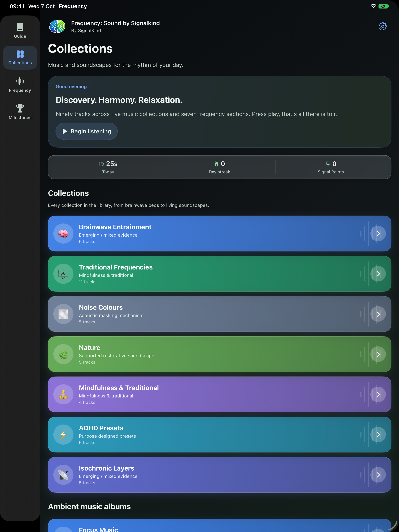Click the clock icon beside 25s
399x532 pixels.
point(101,164)
